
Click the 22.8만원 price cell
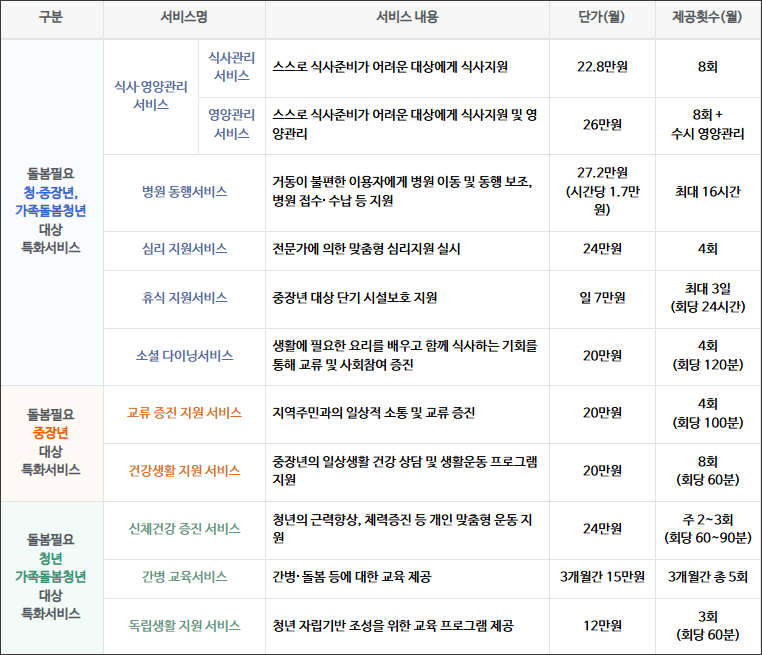click(x=602, y=67)
